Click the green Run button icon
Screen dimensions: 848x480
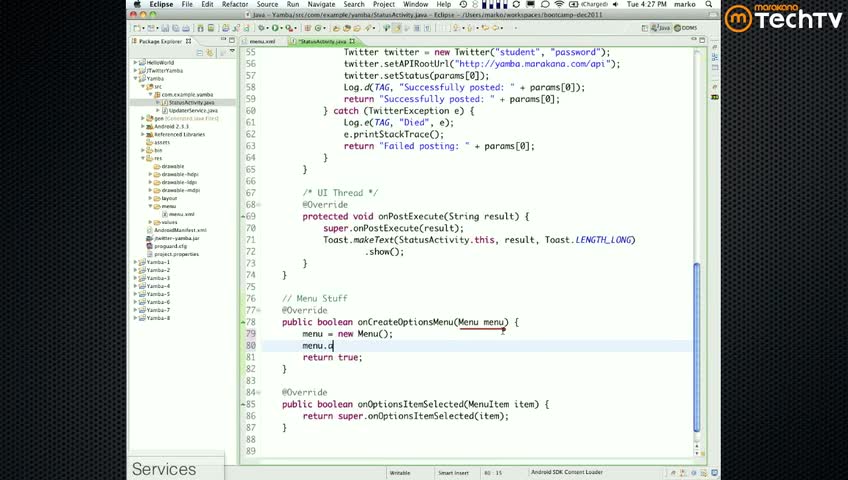pyautogui.click(x=275, y=28)
